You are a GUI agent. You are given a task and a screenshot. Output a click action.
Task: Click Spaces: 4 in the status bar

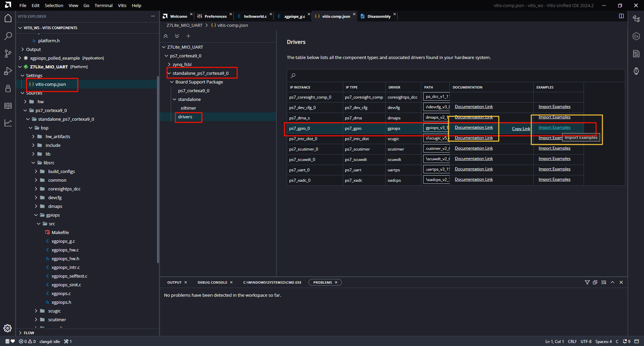click(603, 341)
